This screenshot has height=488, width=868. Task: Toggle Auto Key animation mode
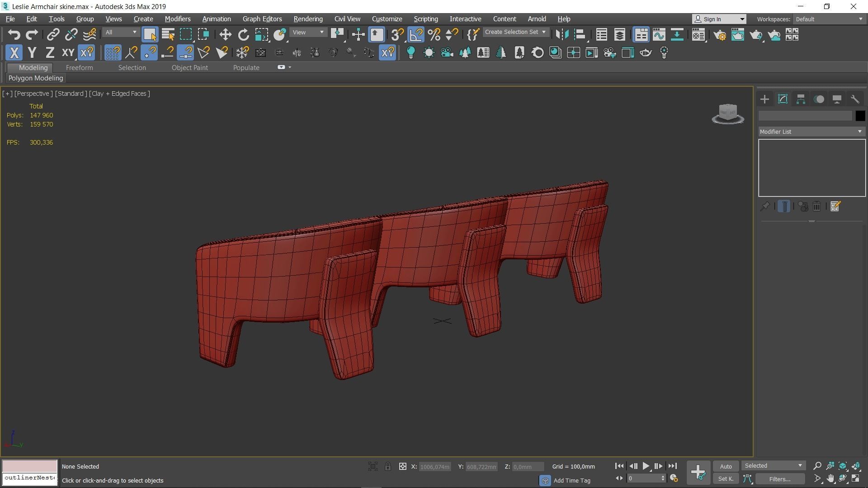[726, 466]
